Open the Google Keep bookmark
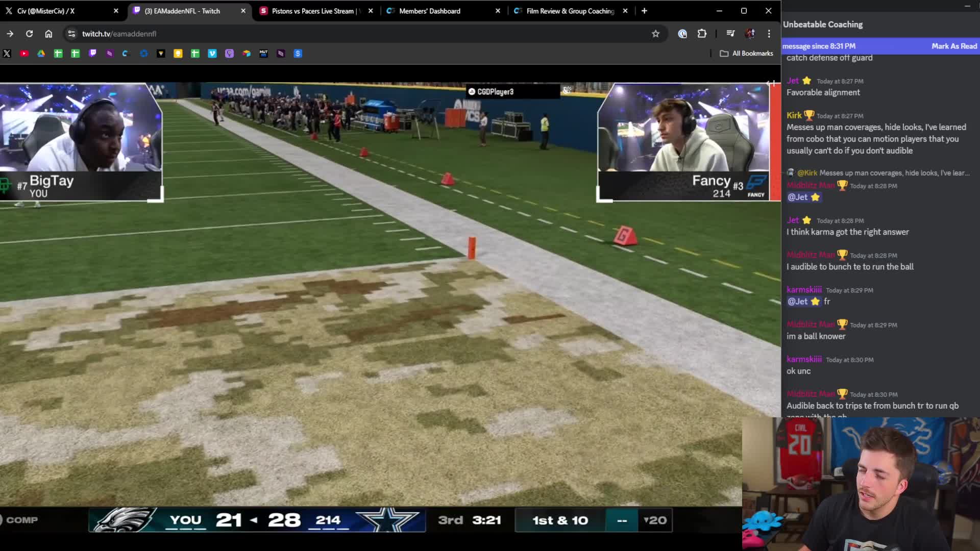 pyautogui.click(x=178, y=53)
